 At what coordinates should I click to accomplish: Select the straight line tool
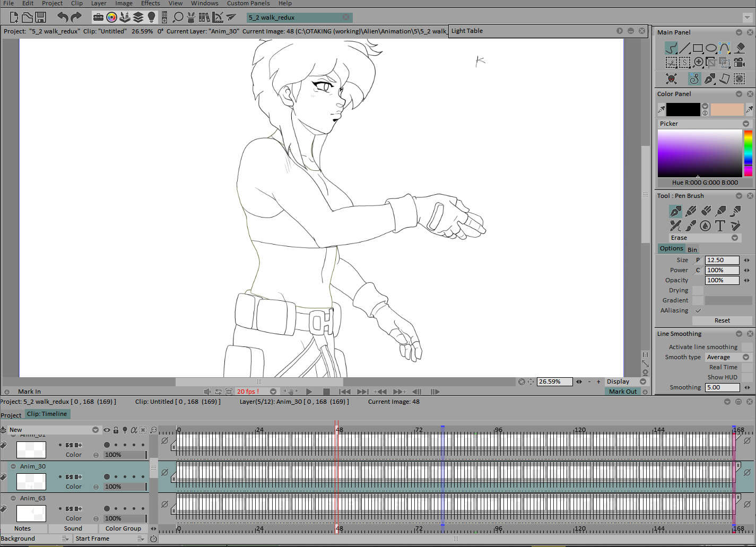(685, 48)
